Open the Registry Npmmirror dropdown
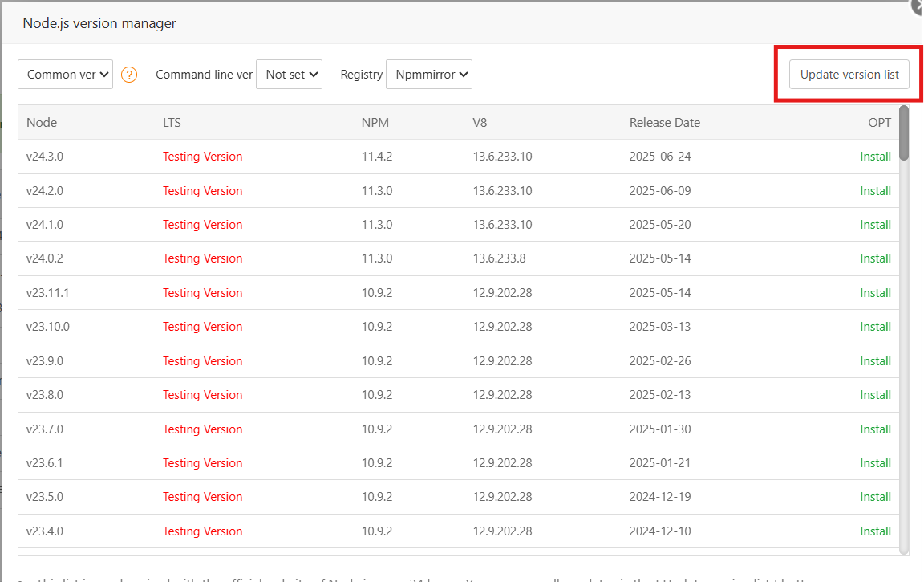Image resolution: width=924 pixels, height=582 pixels. tap(429, 74)
